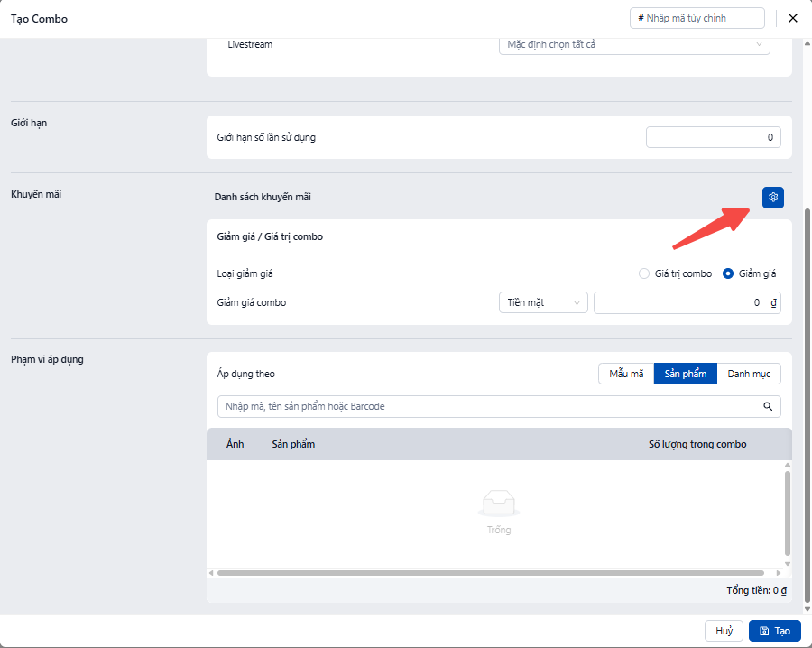Open the 'Tiền mặt' discount type dropdown

[542, 303]
